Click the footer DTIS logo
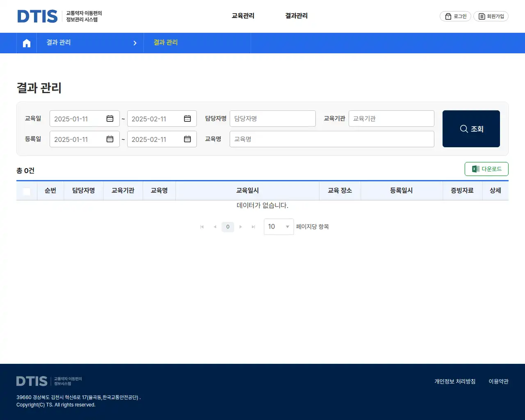 [49, 381]
